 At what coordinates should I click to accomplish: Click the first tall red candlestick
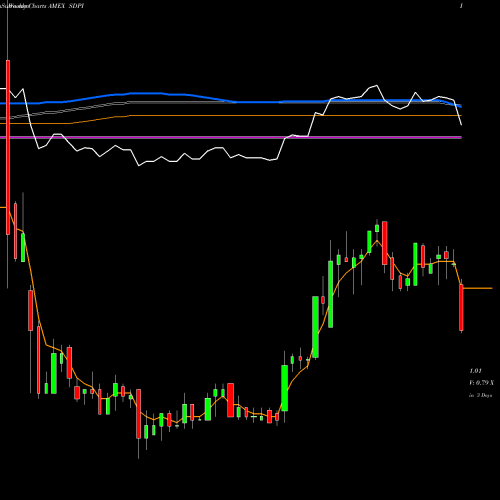(8, 147)
